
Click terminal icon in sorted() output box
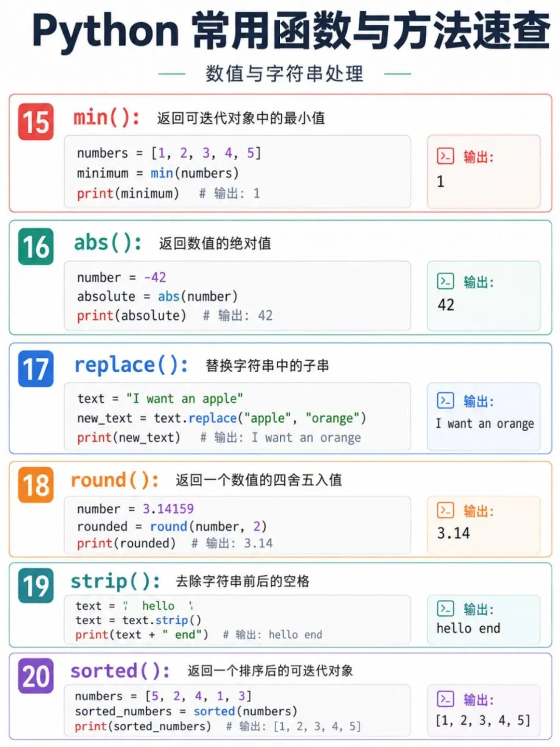click(x=445, y=699)
